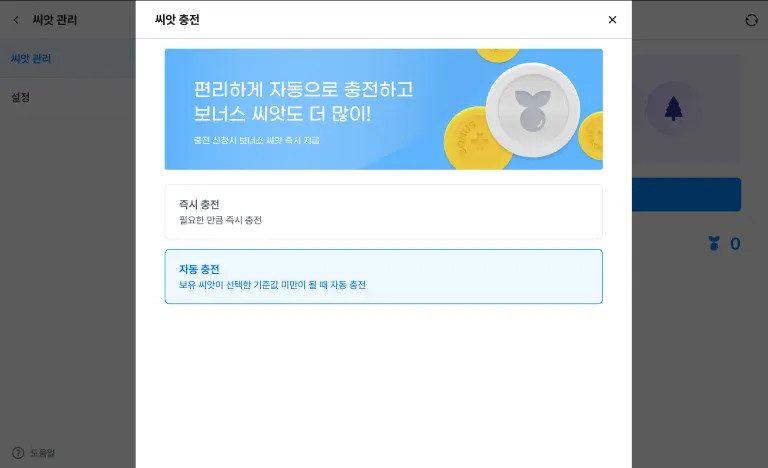Click the 씨앗 관리 page header title
768x468 pixels.
(55, 20)
